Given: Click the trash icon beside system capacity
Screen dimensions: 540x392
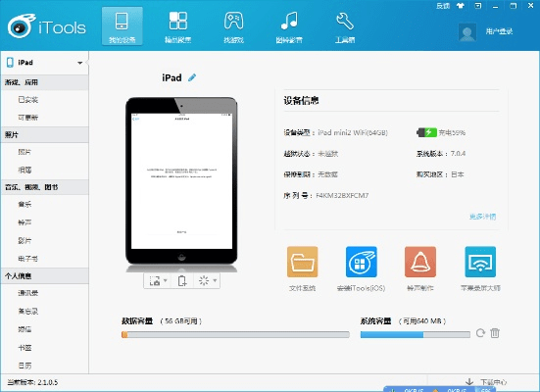Looking at the screenshot, I should [x=495, y=333].
